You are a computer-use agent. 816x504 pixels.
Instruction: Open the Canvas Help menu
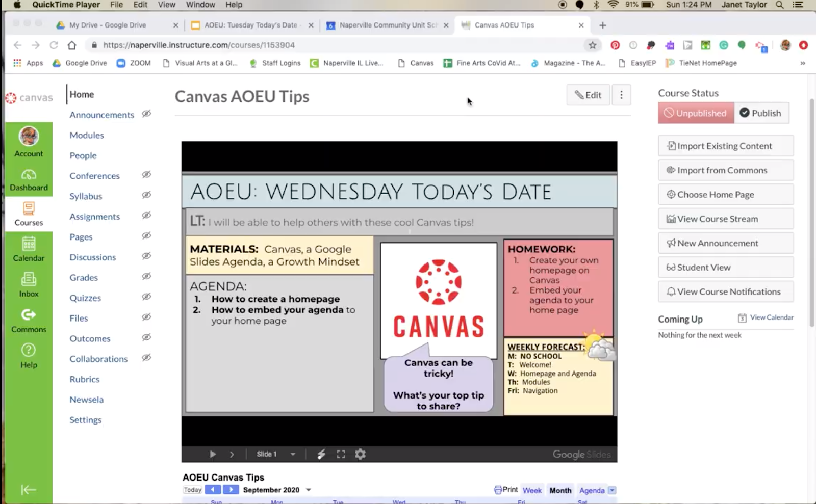[29, 356]
